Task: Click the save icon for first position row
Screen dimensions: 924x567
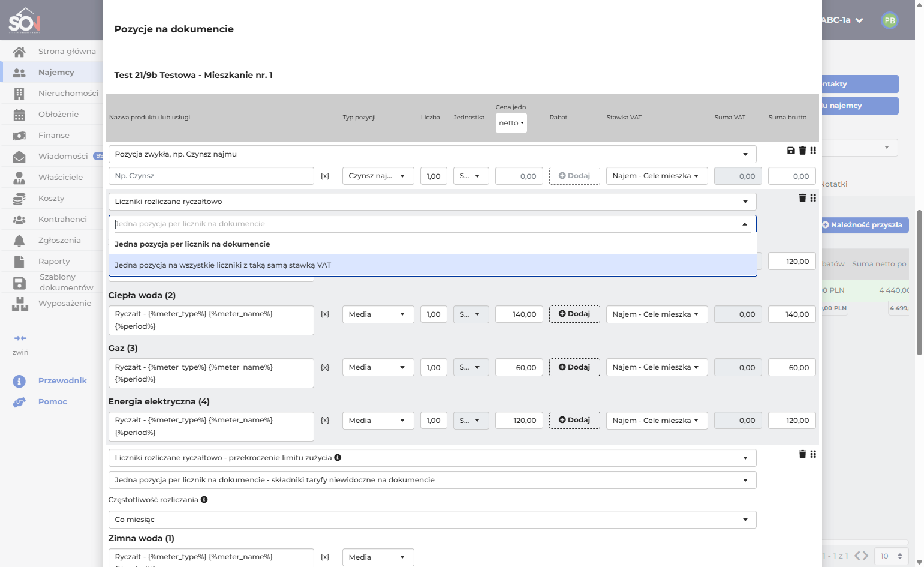Action: (x=791, y=151)
